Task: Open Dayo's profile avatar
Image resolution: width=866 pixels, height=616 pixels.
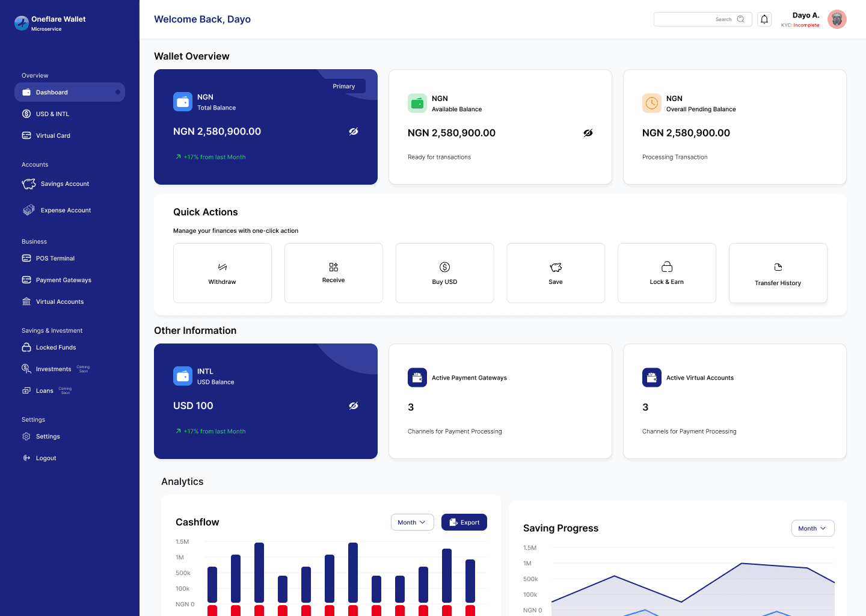Action: coord(837,19)
